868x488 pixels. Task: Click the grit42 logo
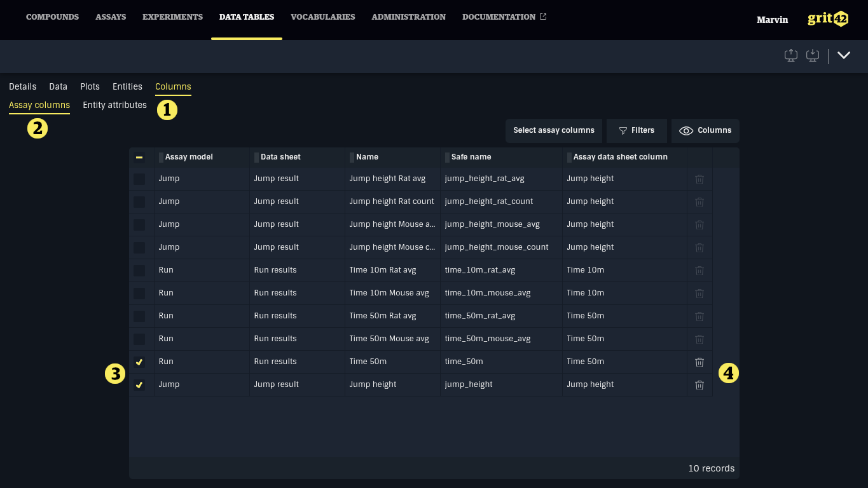[x=827, y=19]
